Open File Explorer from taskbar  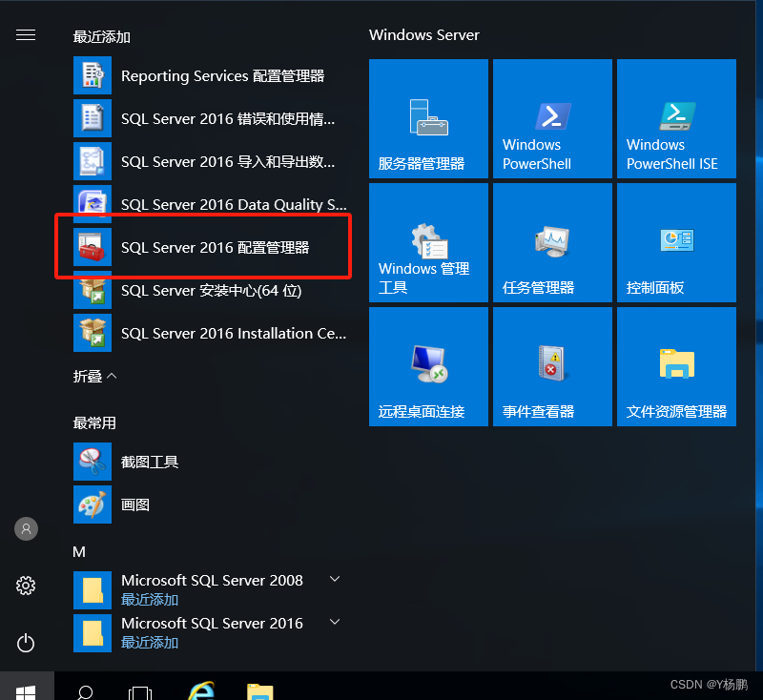(x=260, y=691)
